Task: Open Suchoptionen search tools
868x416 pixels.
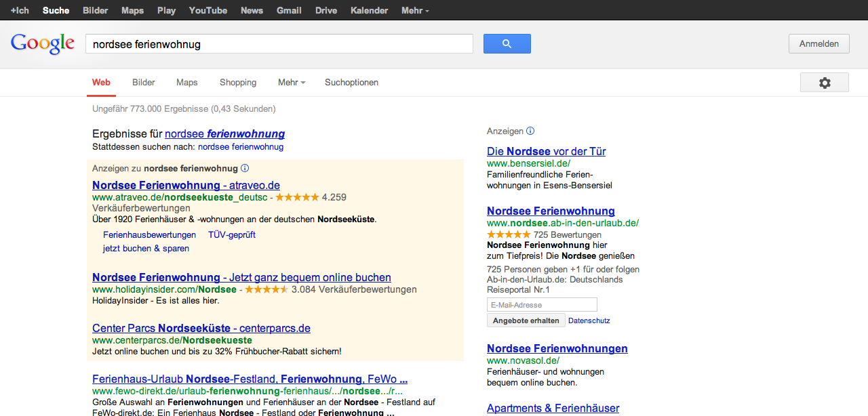Action: [351, 83]
